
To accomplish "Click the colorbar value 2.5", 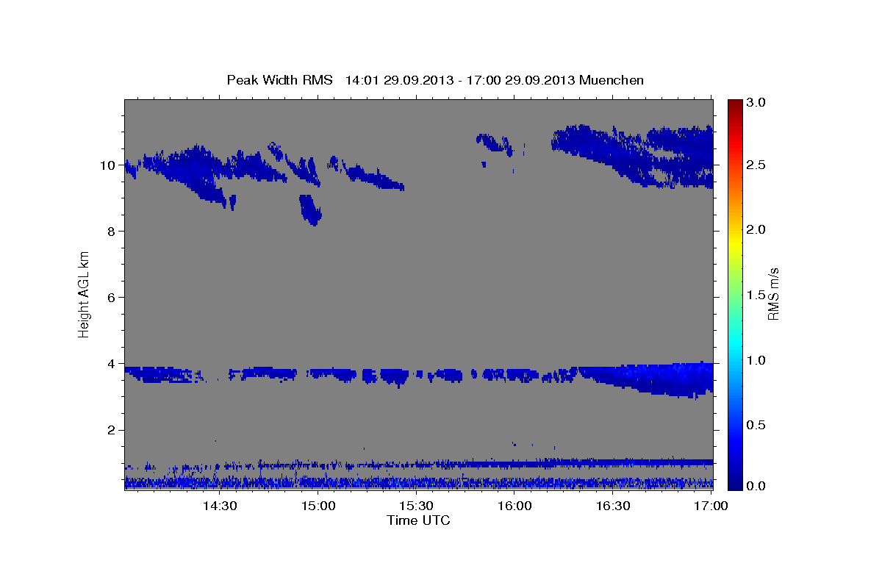I will (757, 165).
